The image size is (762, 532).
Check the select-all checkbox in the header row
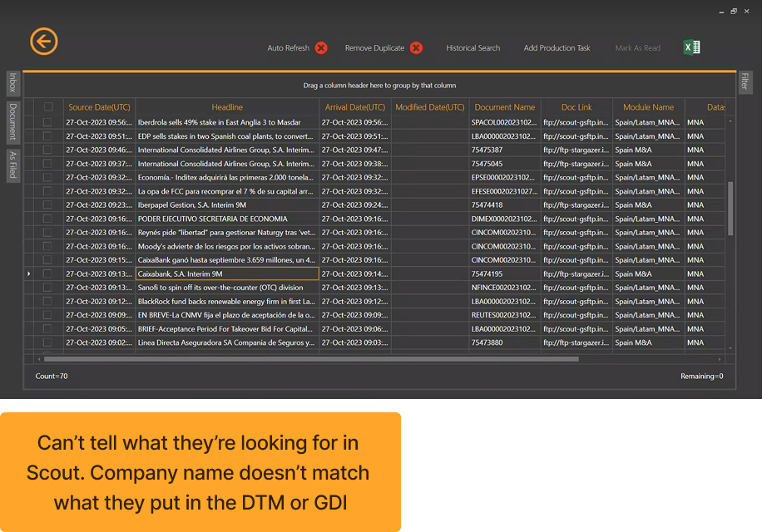point(48,106)
